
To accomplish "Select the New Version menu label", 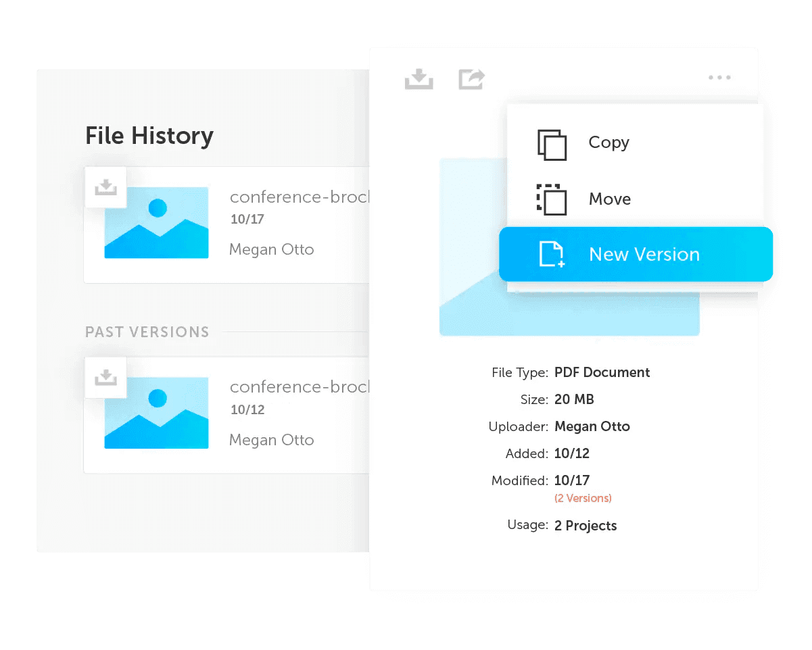I will (x=644, y=255).
